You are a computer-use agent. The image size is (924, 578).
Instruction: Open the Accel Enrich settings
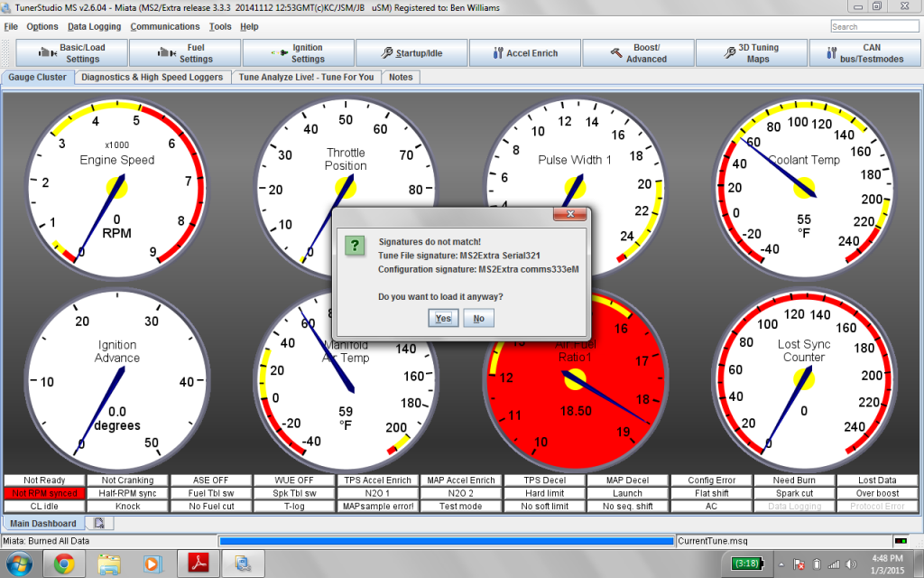coord(524,53)
